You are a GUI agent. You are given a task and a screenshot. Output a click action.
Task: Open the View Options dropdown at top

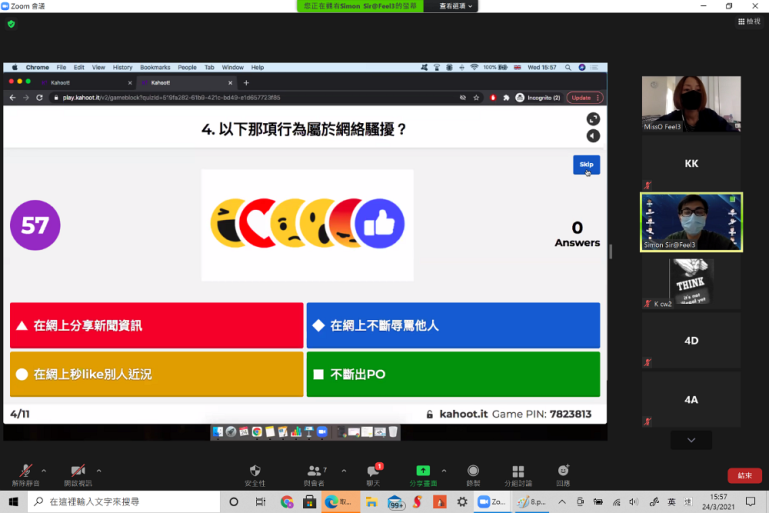456,6
